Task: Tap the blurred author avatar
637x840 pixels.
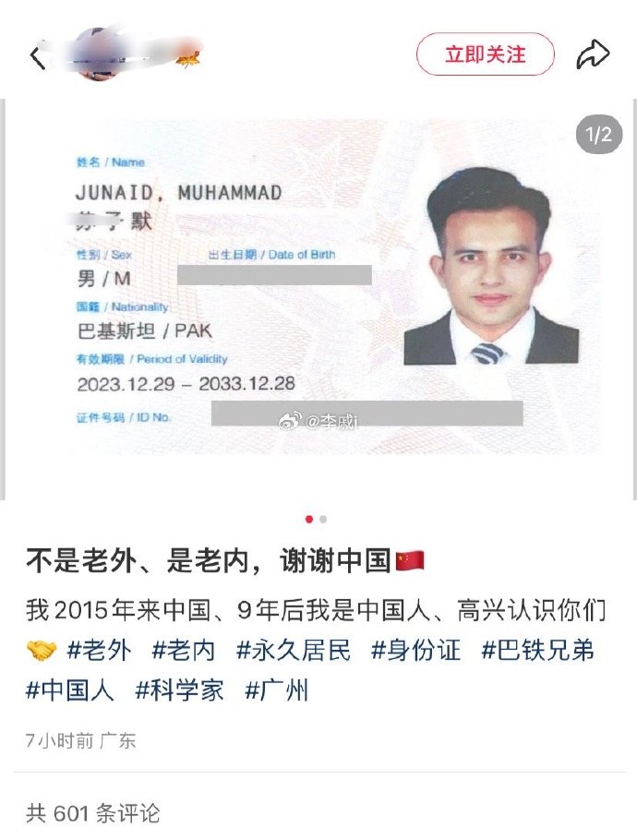Action: (96, 54)
